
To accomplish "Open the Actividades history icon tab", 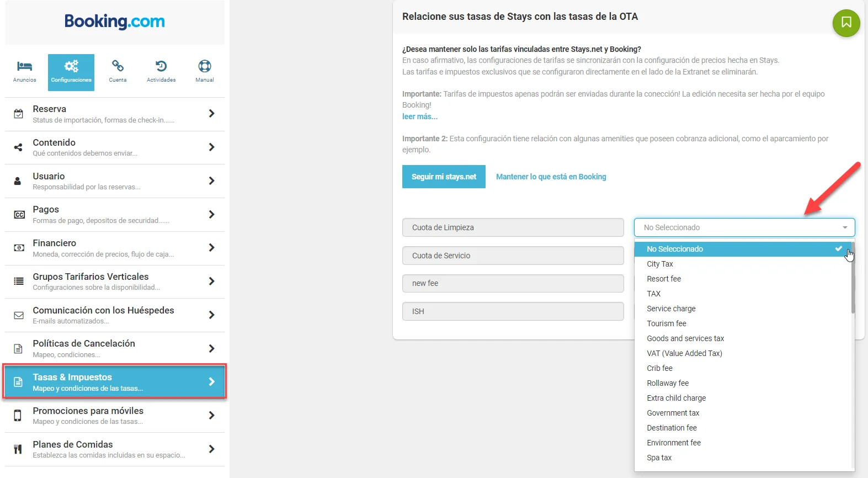I will [161, 72].
